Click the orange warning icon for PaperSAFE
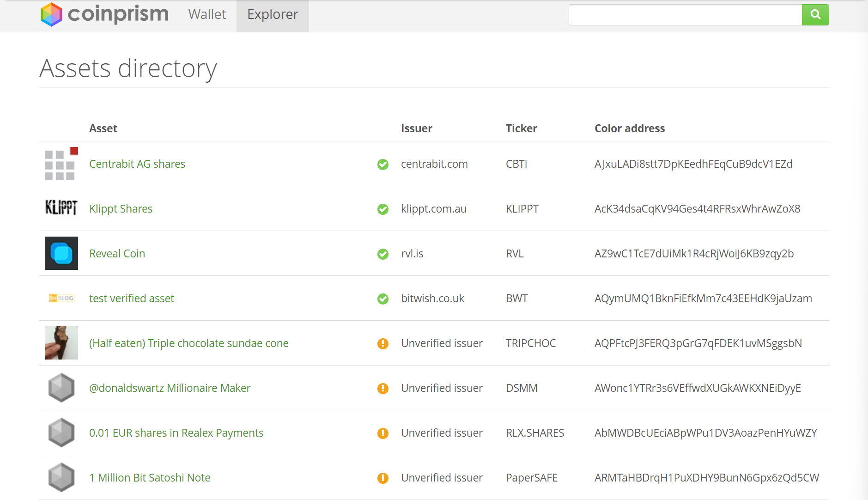 click(x=383, y=478)
